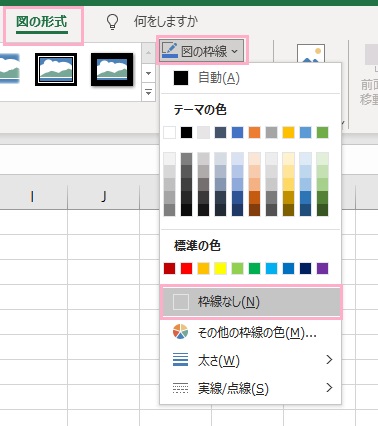Pick light gray theme color swatch

(203, 132)
